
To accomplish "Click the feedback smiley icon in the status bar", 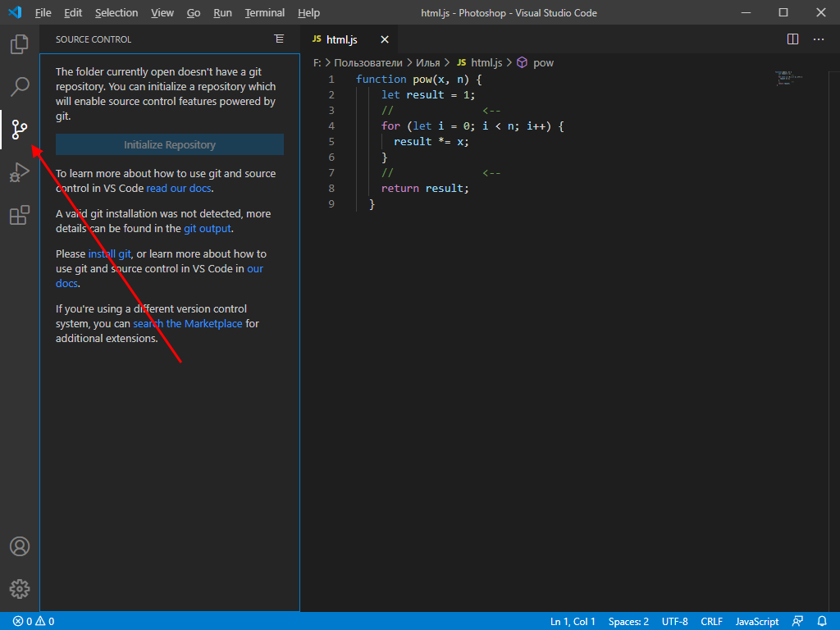I will click(797, 621).
